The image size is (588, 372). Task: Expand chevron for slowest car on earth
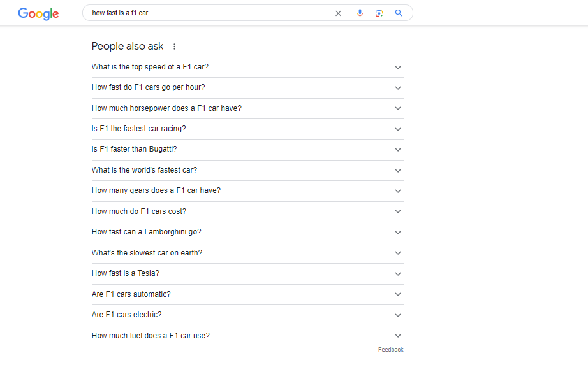(x=398, y=254)
